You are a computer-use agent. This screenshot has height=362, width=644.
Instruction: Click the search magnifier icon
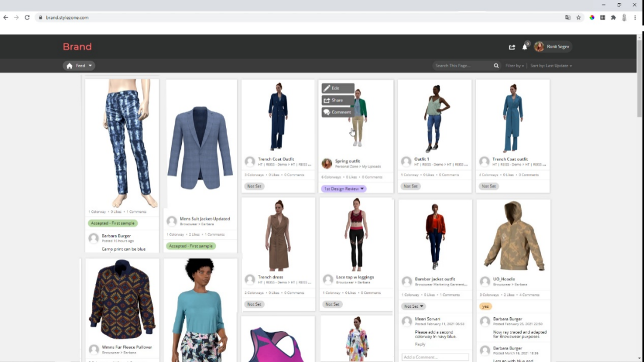496,66
